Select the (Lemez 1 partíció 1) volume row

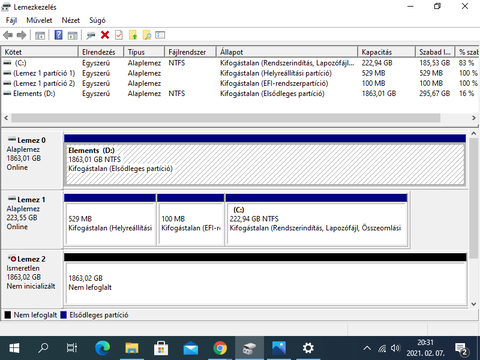tap(240, 73)
